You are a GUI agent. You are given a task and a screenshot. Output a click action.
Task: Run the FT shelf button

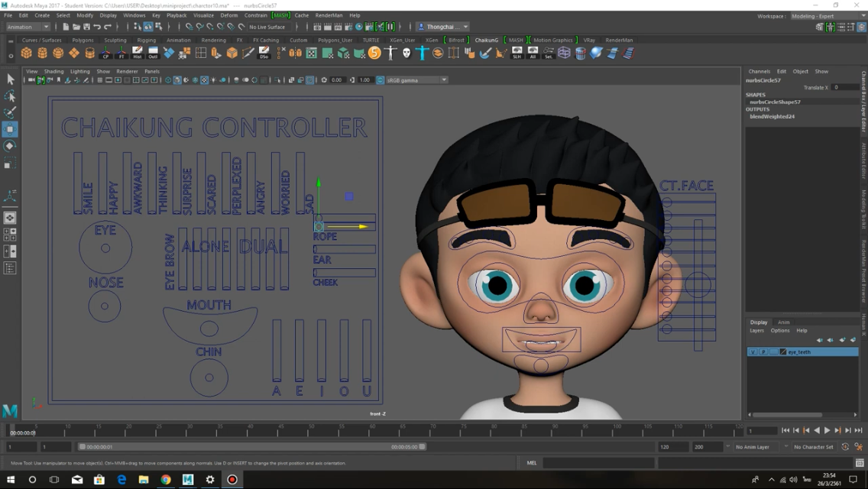click(x=121, y=53)
